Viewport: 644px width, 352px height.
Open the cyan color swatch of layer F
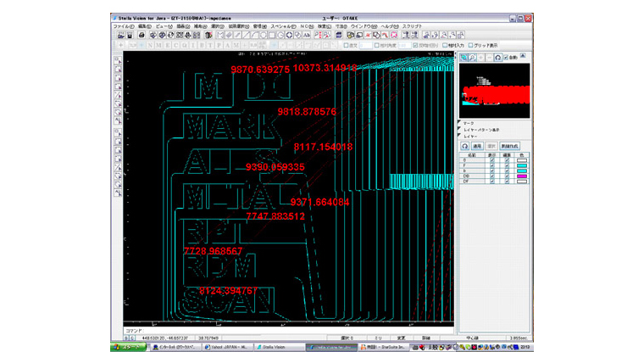click(522, 165)
